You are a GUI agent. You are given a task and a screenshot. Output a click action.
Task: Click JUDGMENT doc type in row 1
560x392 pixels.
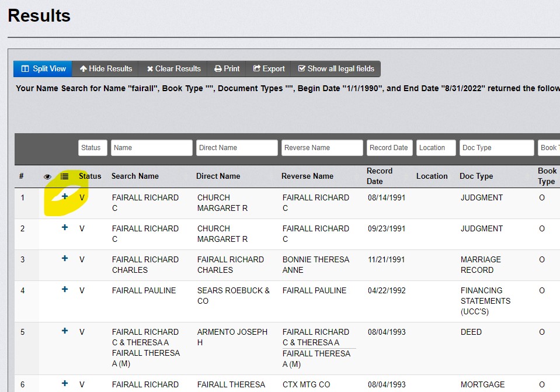(482, 197)
